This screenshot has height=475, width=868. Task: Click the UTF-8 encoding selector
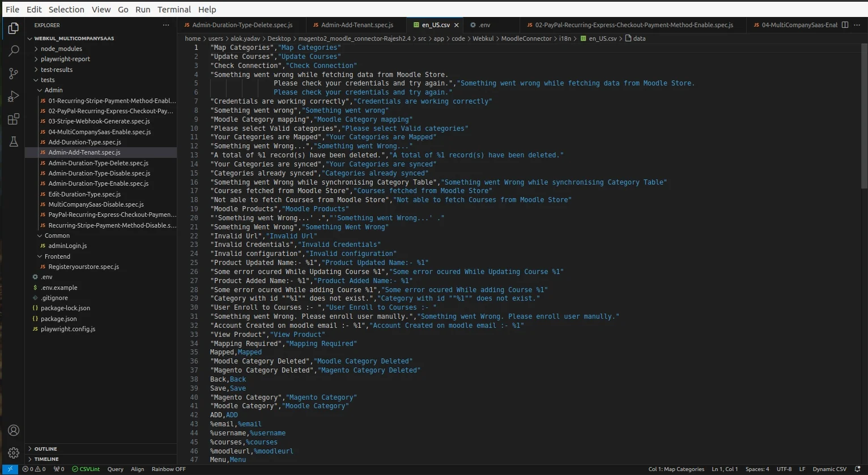point(784,469)
